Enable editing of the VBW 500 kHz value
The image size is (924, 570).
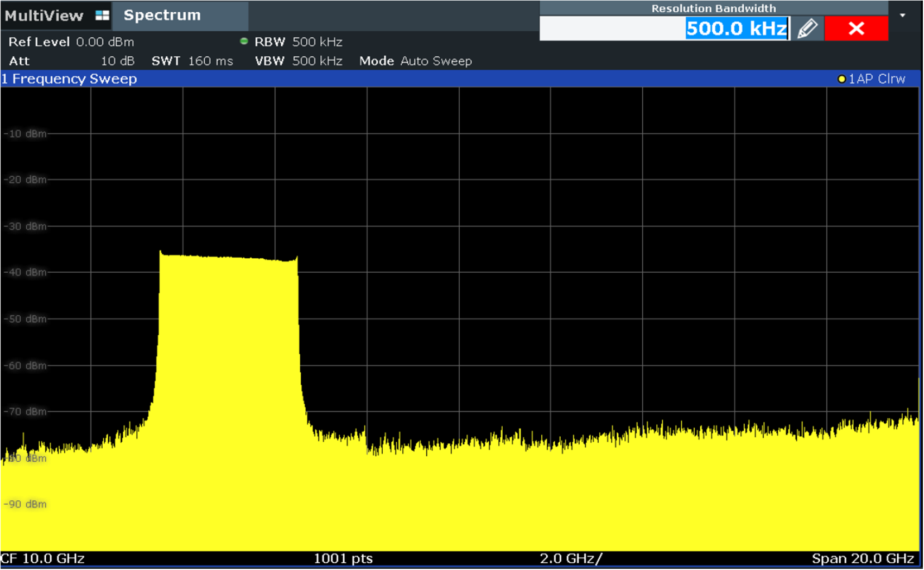click(x=316, y=61)
